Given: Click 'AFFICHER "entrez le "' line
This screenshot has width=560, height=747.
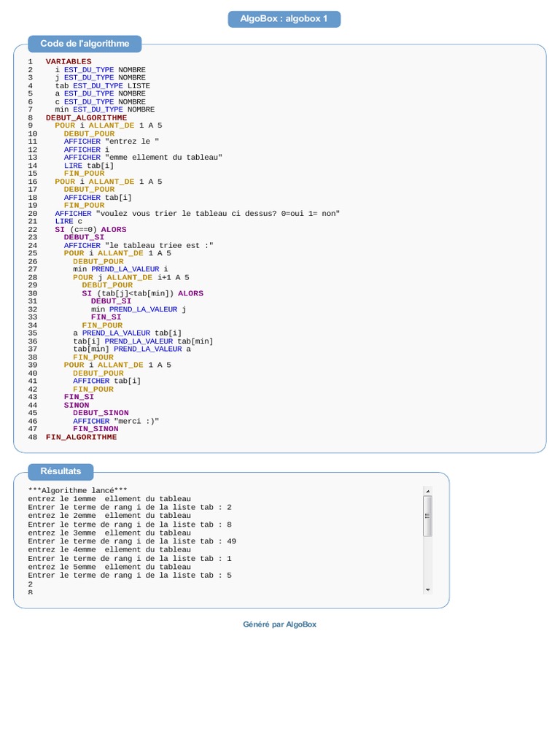Looking at the screenshot, I should (x=112, y=142).
